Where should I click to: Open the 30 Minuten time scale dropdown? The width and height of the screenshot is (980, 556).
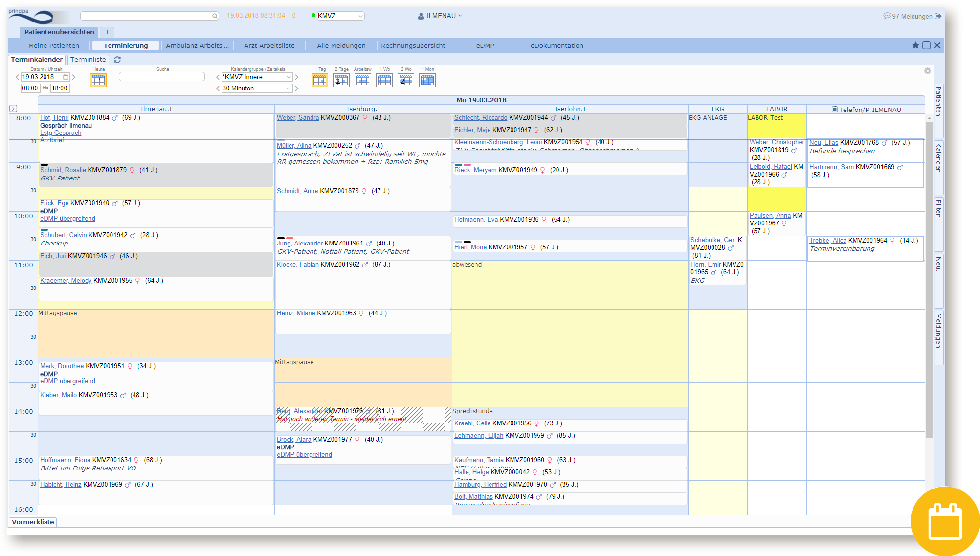click(x=257, y=89)
